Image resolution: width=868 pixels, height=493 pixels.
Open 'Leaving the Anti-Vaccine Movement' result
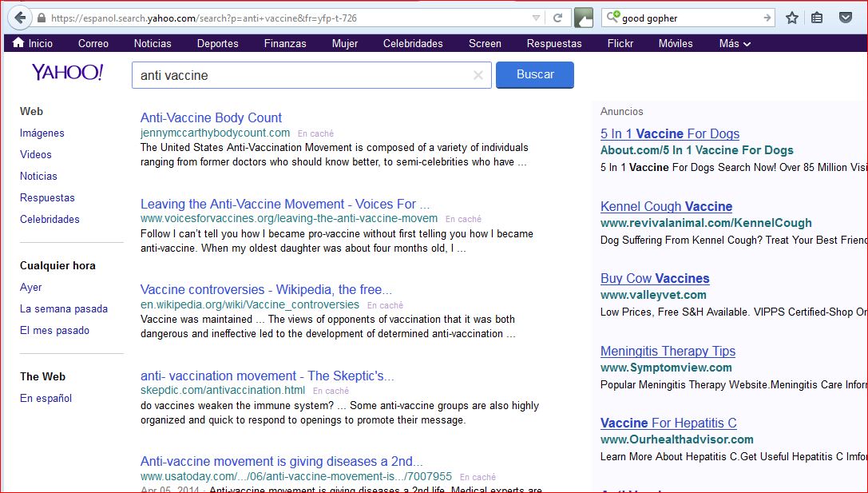click(x=285, y=204)
